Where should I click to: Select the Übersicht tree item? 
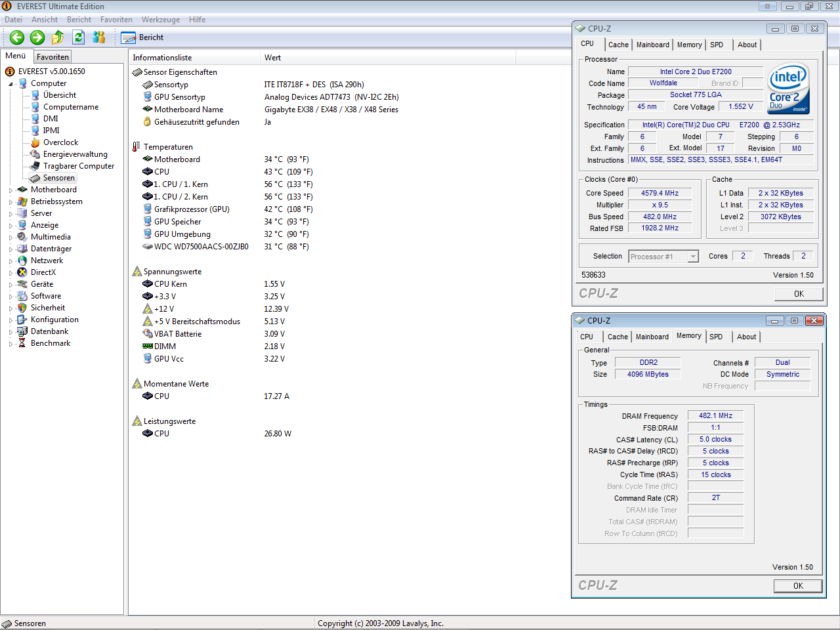click(59, 95)
